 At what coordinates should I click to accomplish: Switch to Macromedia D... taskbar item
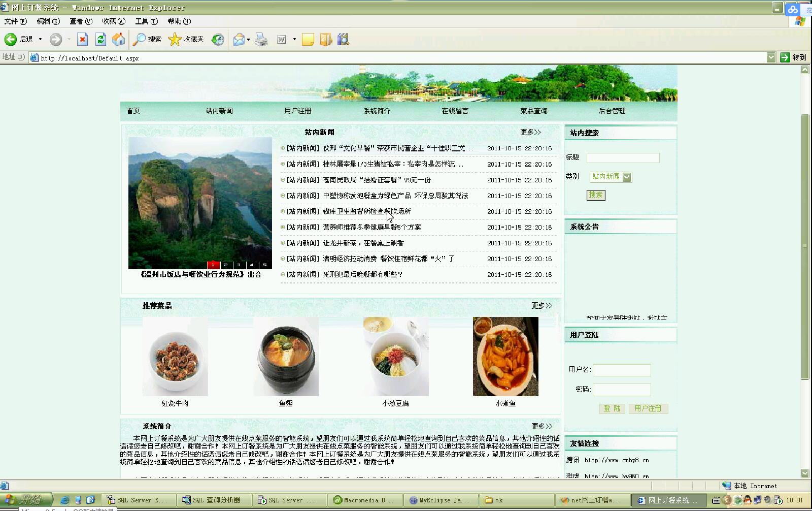(x=365, y=500)
